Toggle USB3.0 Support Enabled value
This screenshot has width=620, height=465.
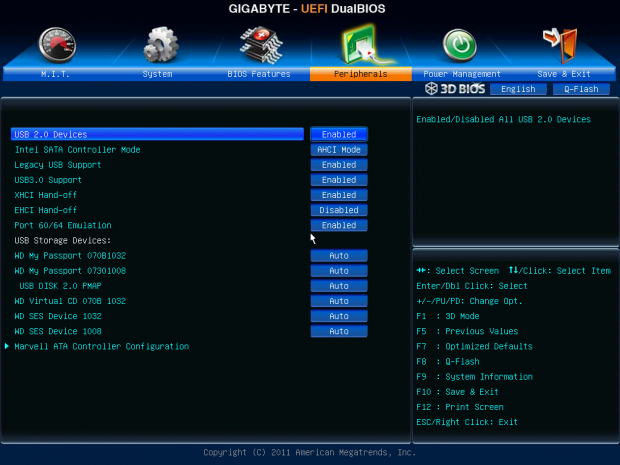click(x=339, y=180)
